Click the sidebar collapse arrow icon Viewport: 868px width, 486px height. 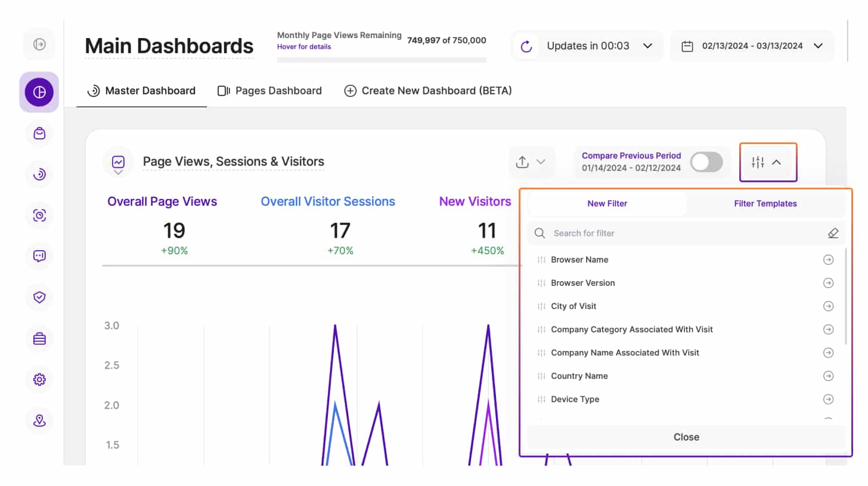[x=39, y=45]
